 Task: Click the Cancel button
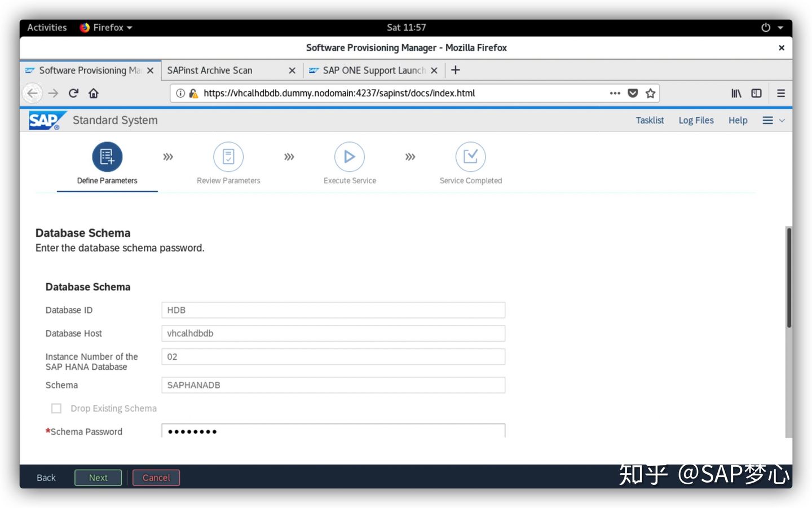[x=156, y=478]
